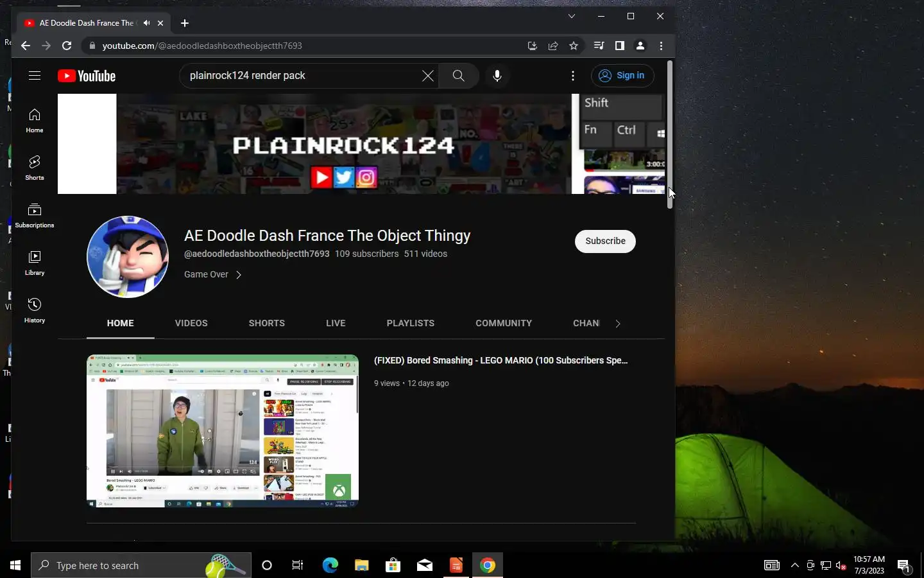Screen dimensions: 924x578
Task: Go to the YouTube logo home link
Action: (87, 76)
